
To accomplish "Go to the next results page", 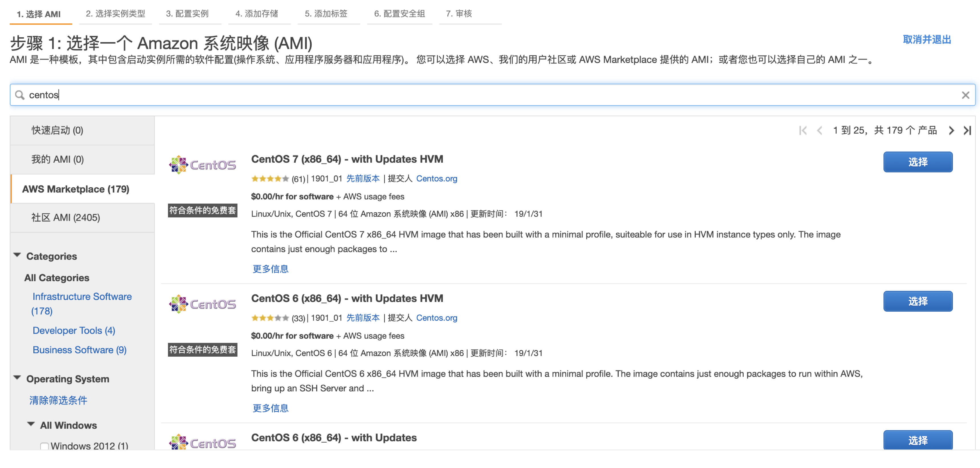I will pos(951,130).
